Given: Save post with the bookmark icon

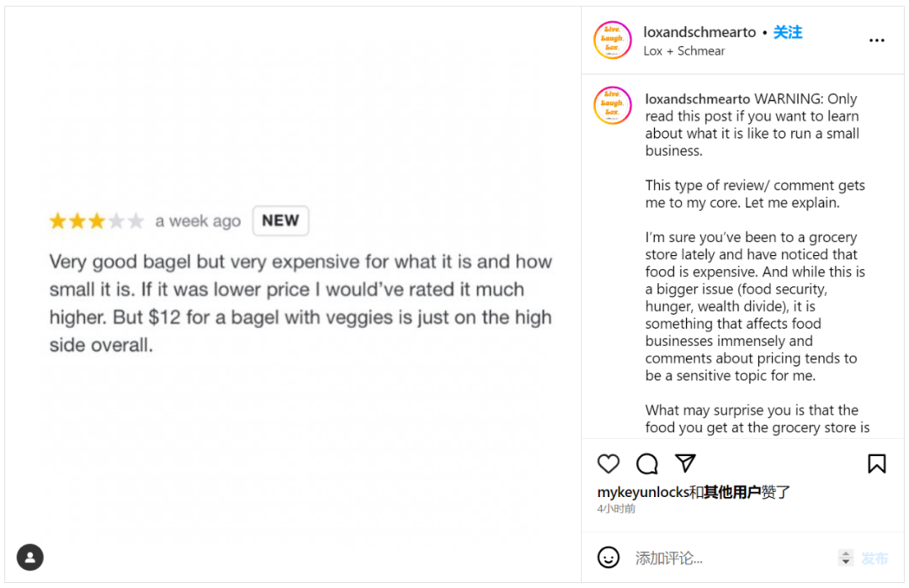Looking at the screenshot, I should [876, 464].
